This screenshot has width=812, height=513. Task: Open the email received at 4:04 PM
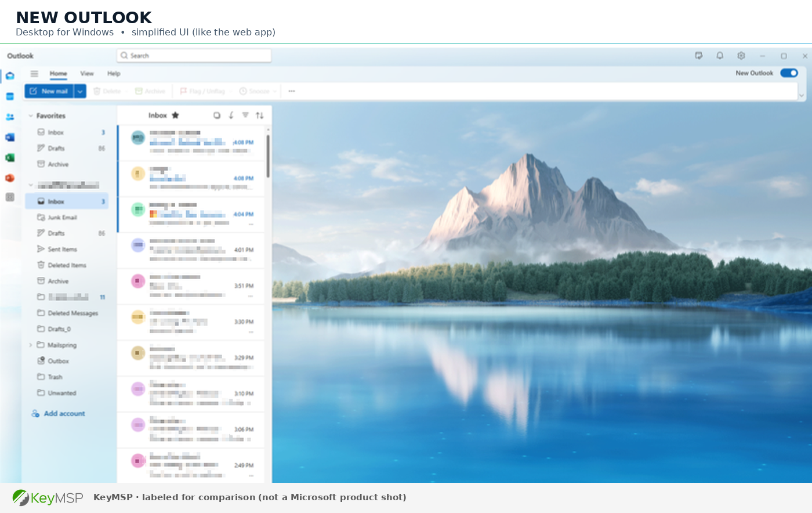pos(191,215)
